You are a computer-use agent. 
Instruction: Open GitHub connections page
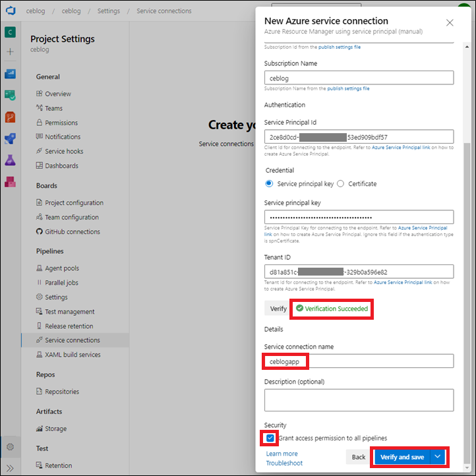pos(73,231)
